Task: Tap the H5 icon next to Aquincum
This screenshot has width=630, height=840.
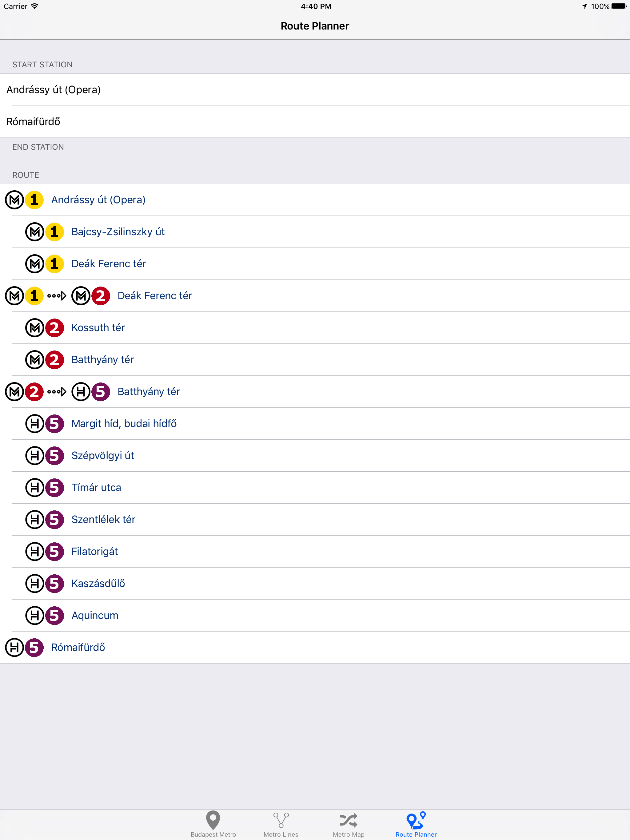Action: point(45,616)
